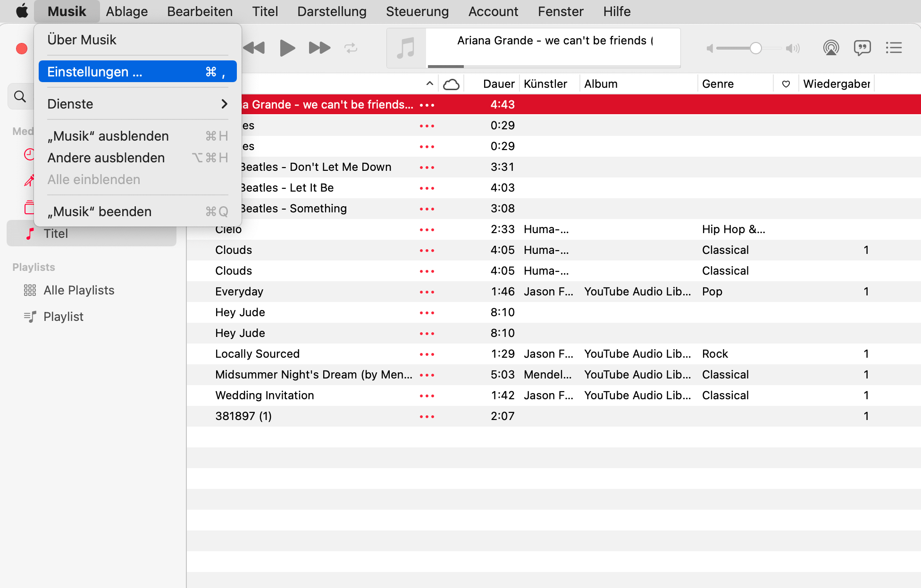The width and height of the screenshot is (921, 588).
Task: Click the search magnifier icon in sidebar
Action: 20,97
